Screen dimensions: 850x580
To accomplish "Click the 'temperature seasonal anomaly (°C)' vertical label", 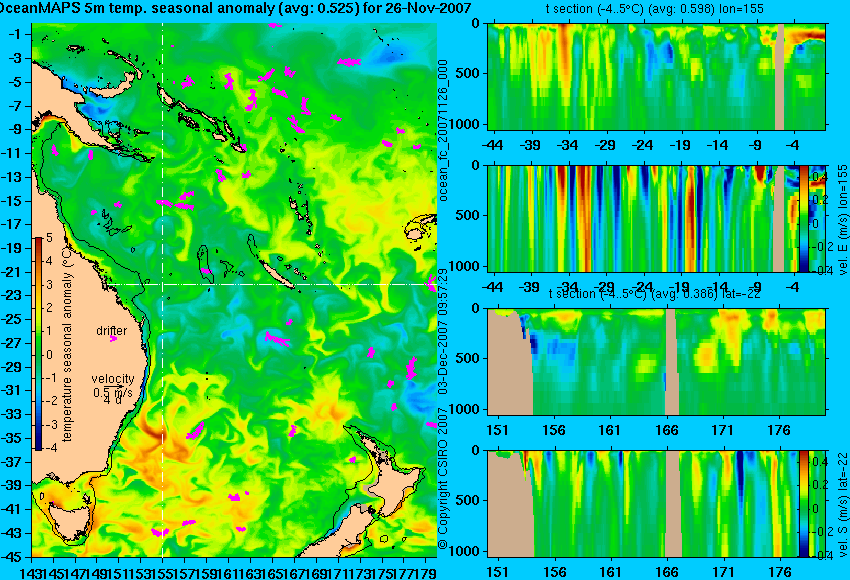I will tap(67, 344).
